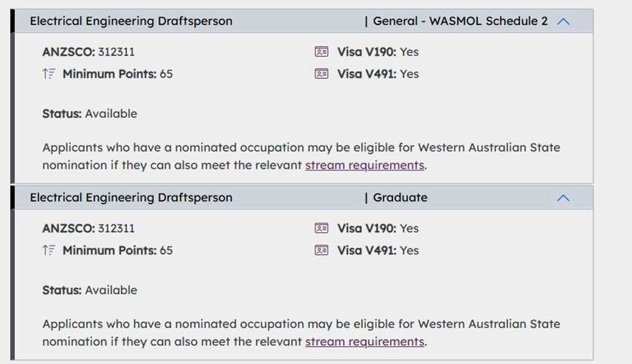
Task: Click Electrical Engineering Draftsperson title of General panel
Action: (131, 21)
